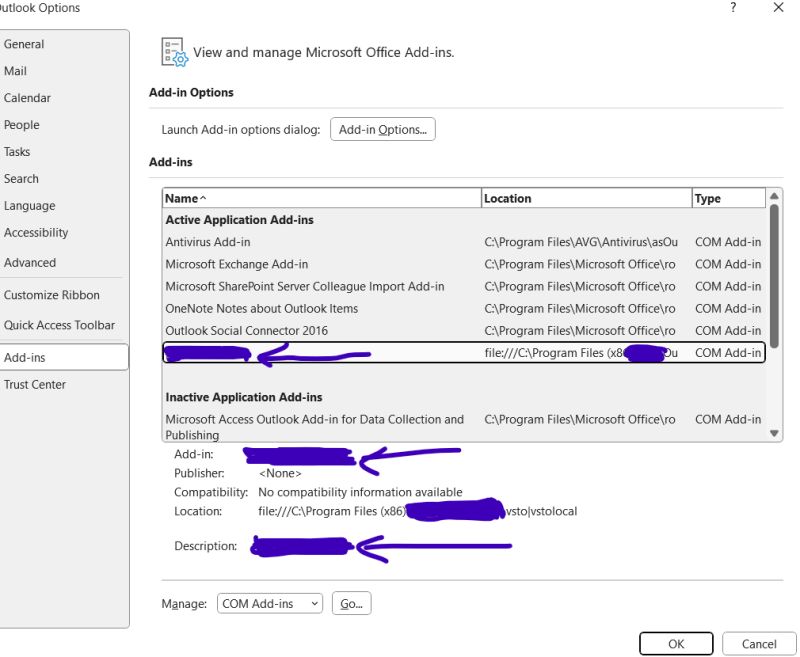Dismiss the dialog with Cancel

[759, 643]
